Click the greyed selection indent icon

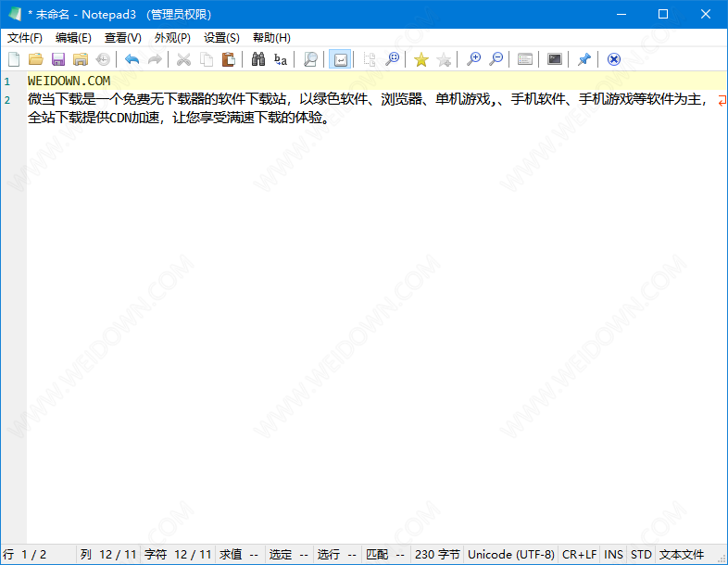370,59
